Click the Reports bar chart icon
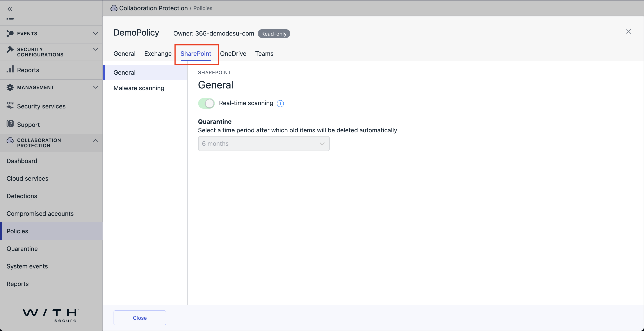 click(10, 69)
